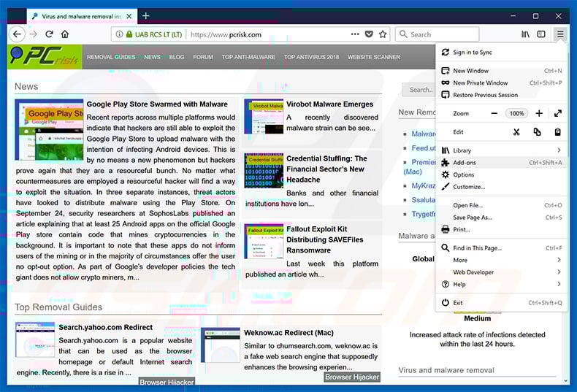
Task: Open page actions three-dot menu
Action: (355, 34)
